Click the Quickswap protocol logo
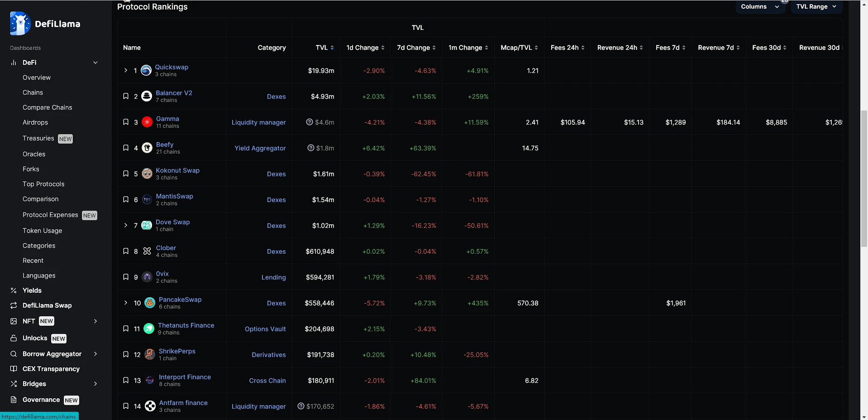The width and height of the screenshot is (868, 420). coord(146,70)
